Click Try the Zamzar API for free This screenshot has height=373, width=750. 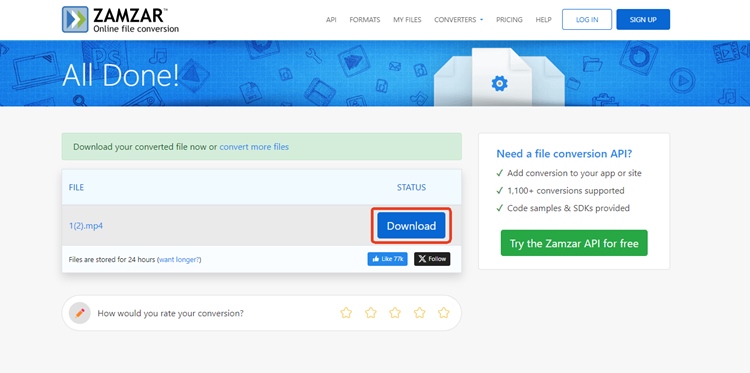point(574,243)
